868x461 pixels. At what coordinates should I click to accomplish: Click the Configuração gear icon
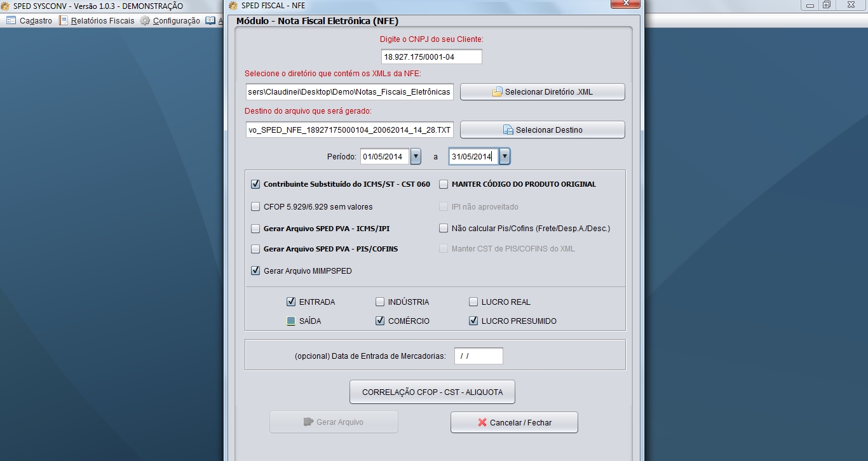coord(146,20)
